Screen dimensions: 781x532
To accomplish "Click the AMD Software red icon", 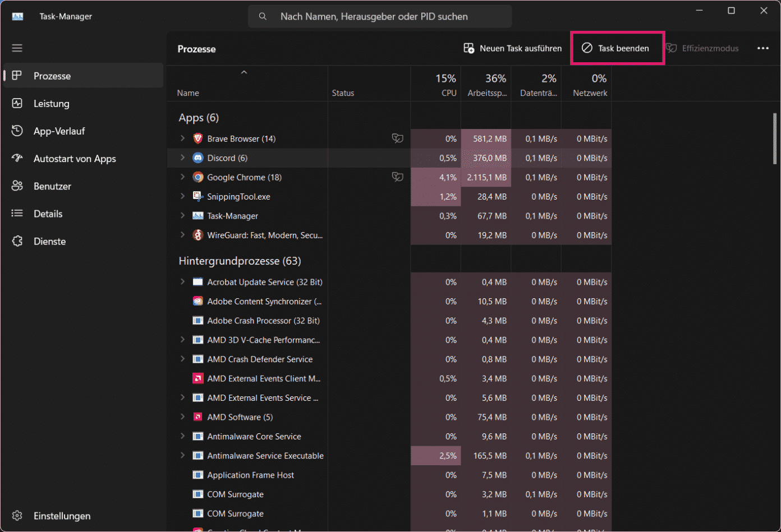I will point(197,417).
